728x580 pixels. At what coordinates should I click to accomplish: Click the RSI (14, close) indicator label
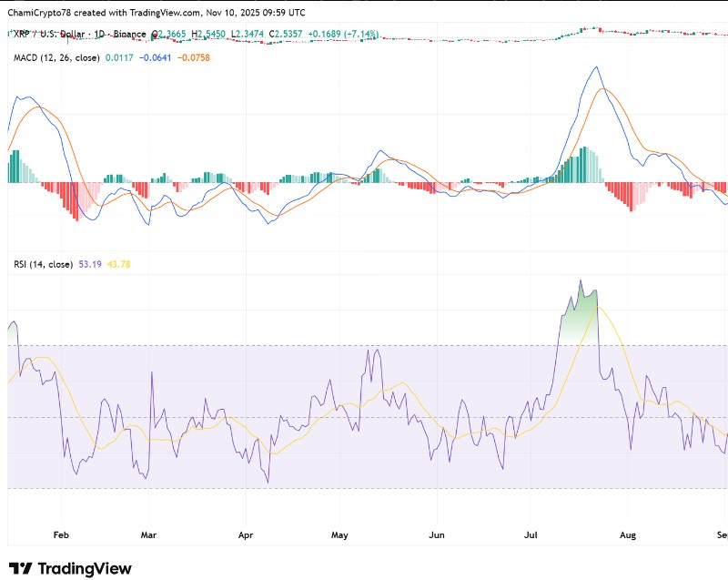coord(44,265)
